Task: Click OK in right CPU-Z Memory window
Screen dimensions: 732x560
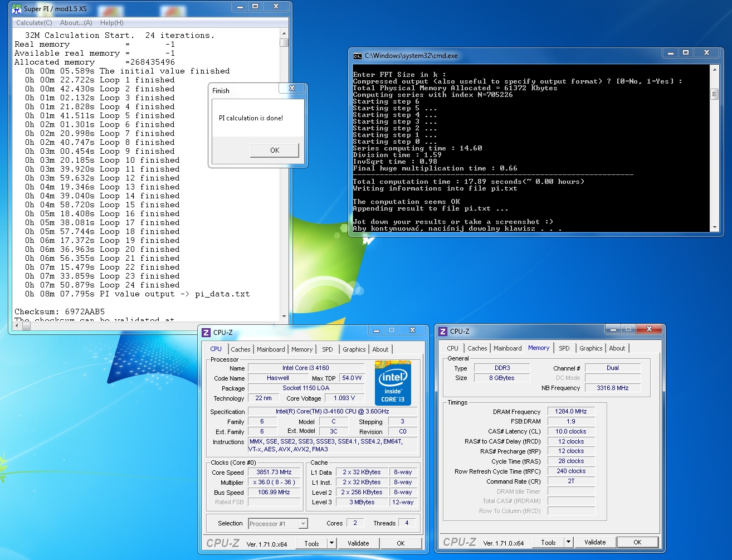Action: (637, 542)
